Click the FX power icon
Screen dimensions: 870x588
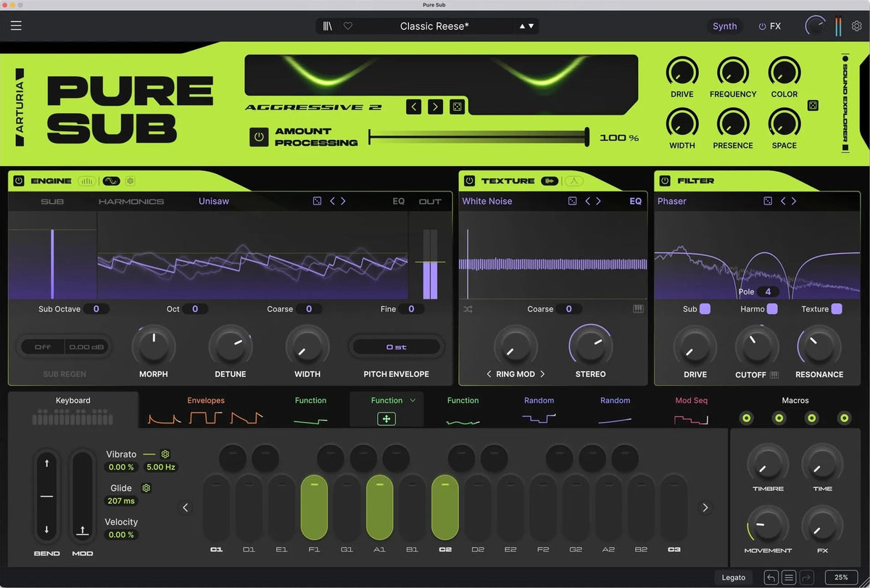[762, 26]
